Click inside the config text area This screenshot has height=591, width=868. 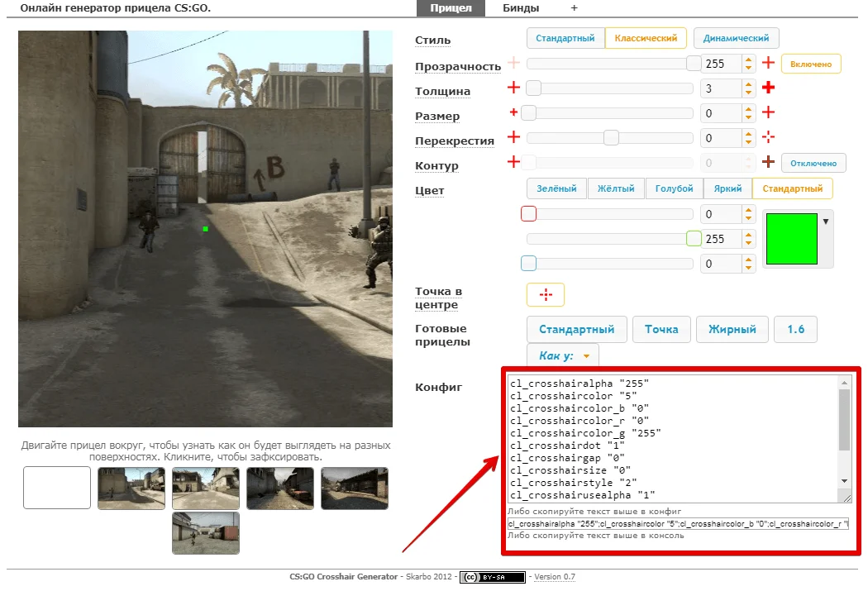click(x=673, y=439)
